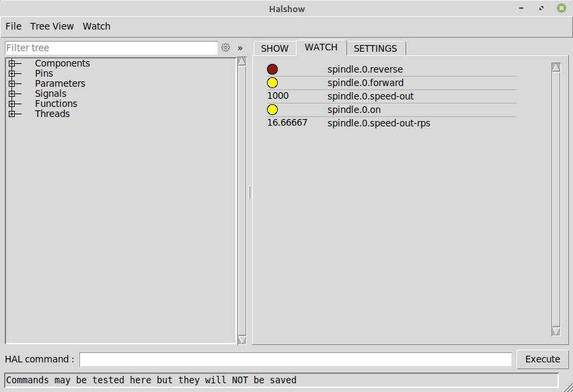Focus the Filter tree input field
Viewport: 573px width, 392px height.
112,48
